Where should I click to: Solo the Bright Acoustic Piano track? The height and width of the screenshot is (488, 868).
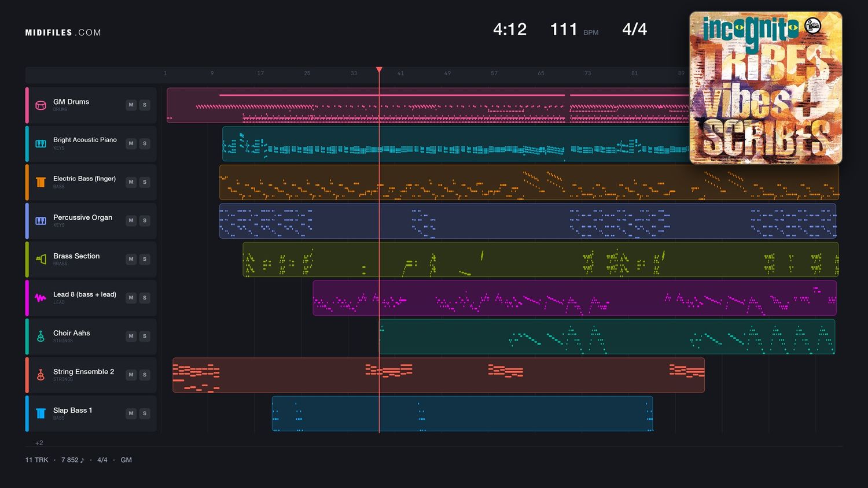pyautogui.click(x=145, y=143)
